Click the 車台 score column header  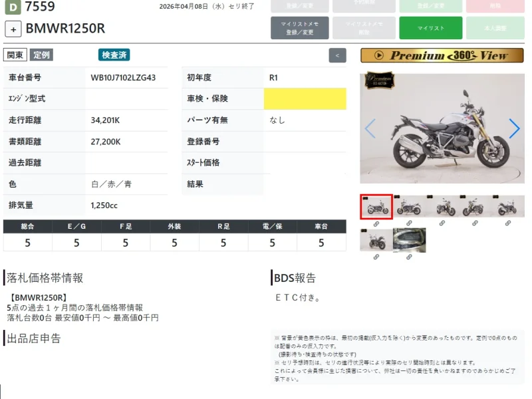[321, 226]
